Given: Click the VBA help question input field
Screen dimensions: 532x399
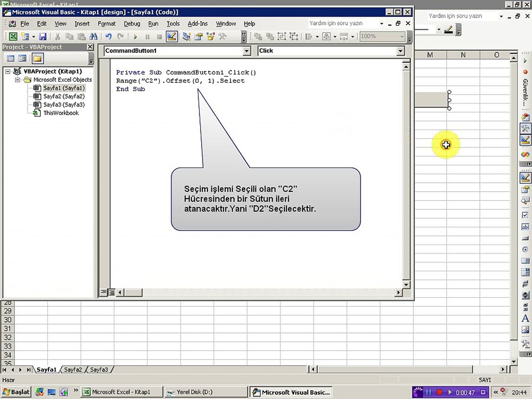Looking at the screenshot, I should click(x=343, y=23).
